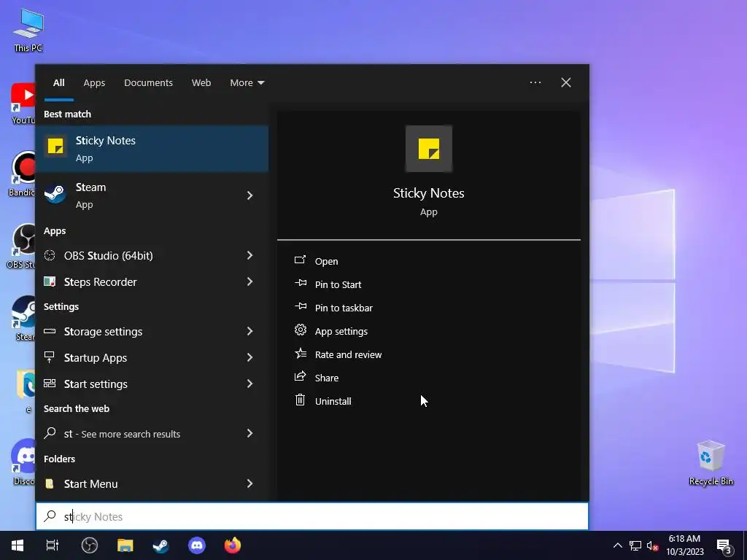Show hidden system tray icons
747x560 pixels.
tap(617, 545)
